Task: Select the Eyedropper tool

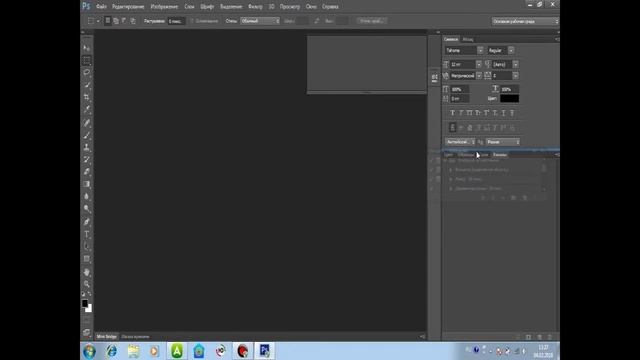Action: 87,109
